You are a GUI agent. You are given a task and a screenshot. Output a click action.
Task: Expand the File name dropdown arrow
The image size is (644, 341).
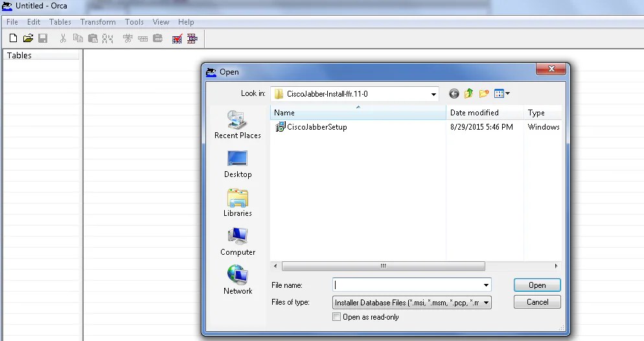[x=486, y=285]
